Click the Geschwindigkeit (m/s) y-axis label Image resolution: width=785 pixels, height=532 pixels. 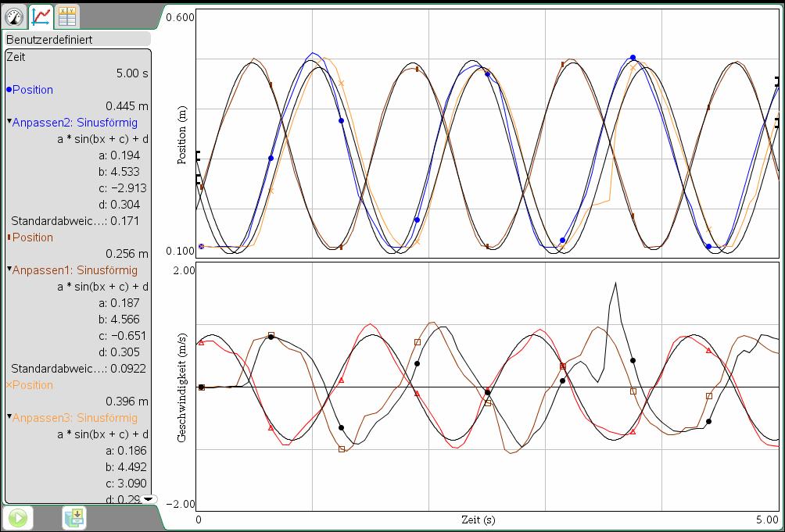point(182,387)
